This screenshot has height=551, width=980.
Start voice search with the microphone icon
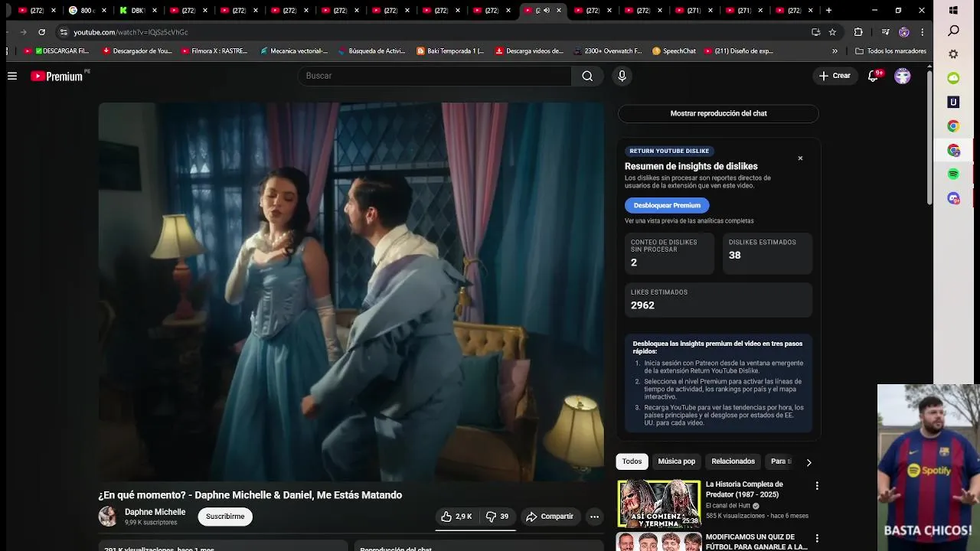(x=622, y=76)
